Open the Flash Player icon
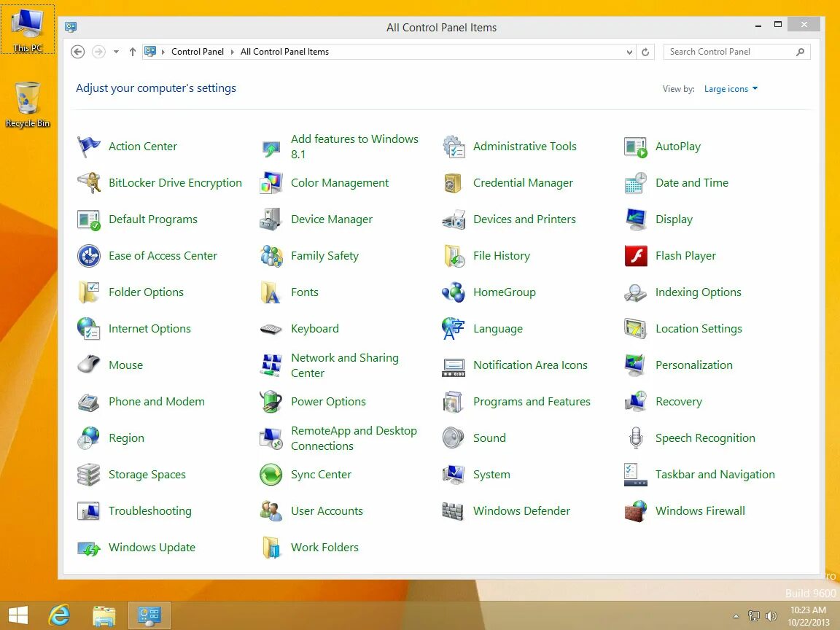The height and width of the screenshot is (630, 840). pos(636,255)
